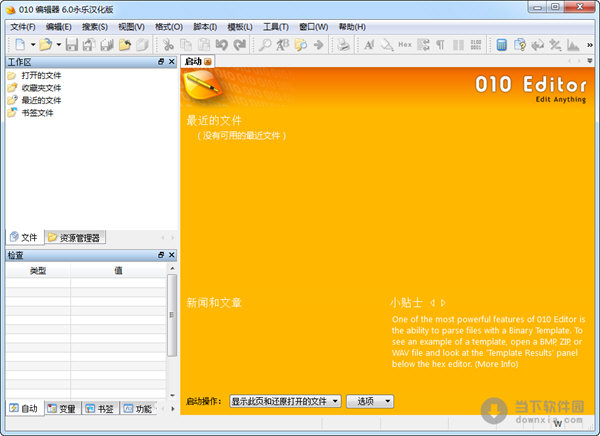The image size is (600, 436).
Task: Switch to the 资源管理器 tab
Action: pyautogui.click(x=75, y=238)
